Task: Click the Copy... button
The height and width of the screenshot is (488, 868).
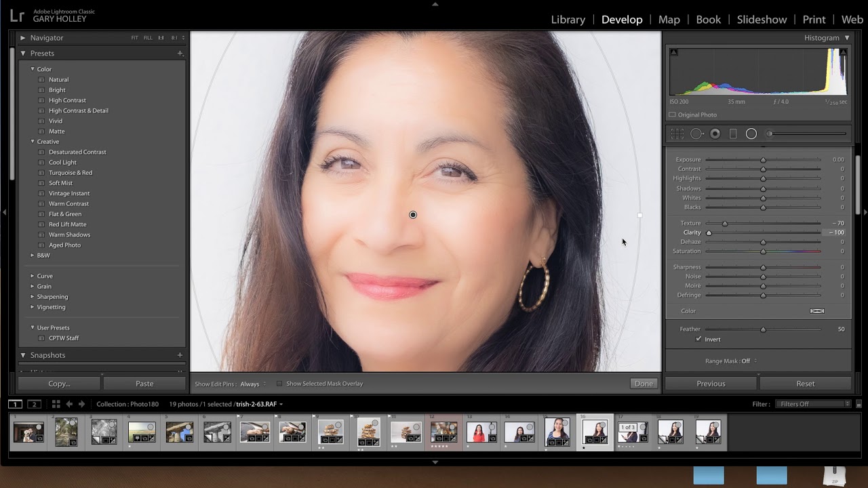Action: point(59,384)
